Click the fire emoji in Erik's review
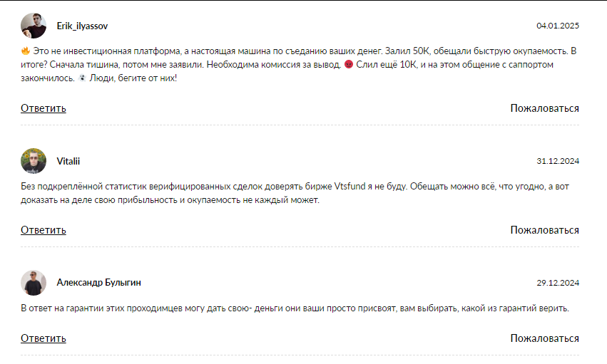Viewport: 607px width, 364px height. click(x=26, y=51)
